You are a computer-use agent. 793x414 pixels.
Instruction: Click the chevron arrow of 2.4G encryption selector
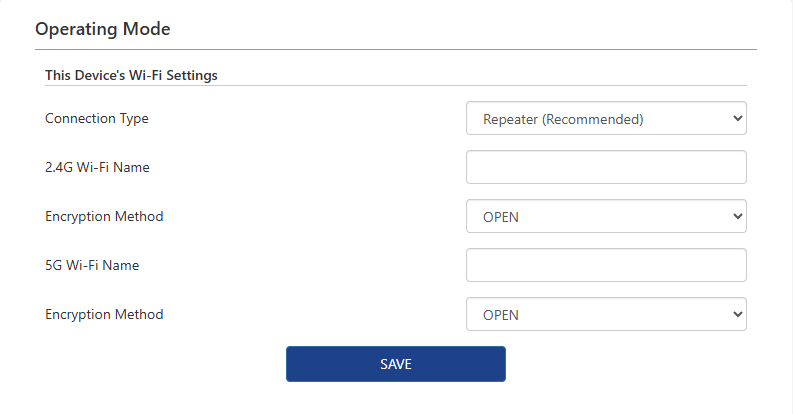[737, 216]
